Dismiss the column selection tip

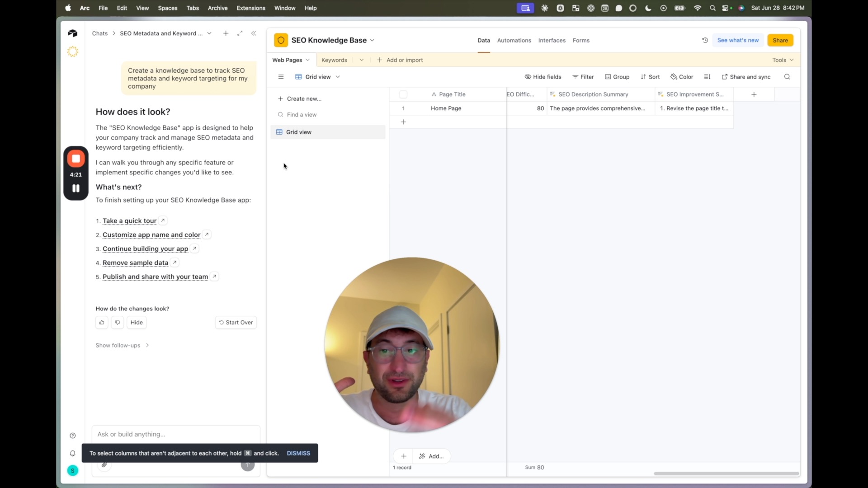click(x=298, y=453)
